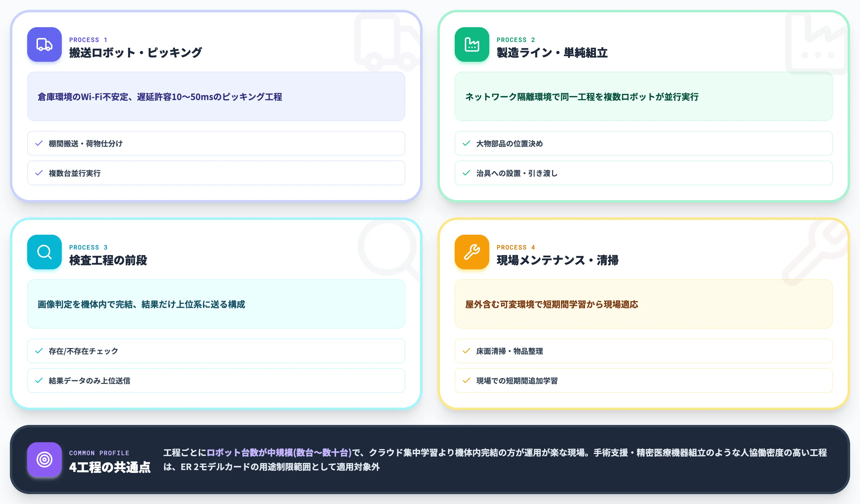Click the orange wrench icon for Process 4
This screenshot has width=860, height=504.
(472, 252)
